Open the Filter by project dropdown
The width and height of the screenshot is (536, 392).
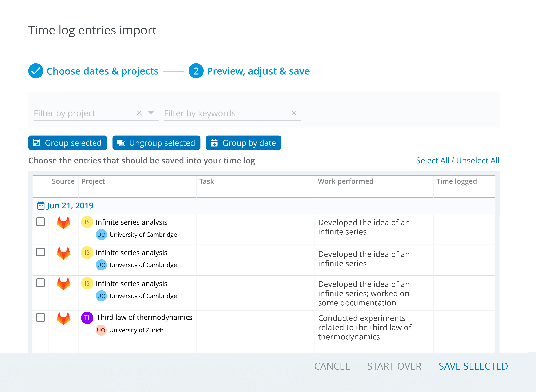pyautogui.click(x=151, y=113)
